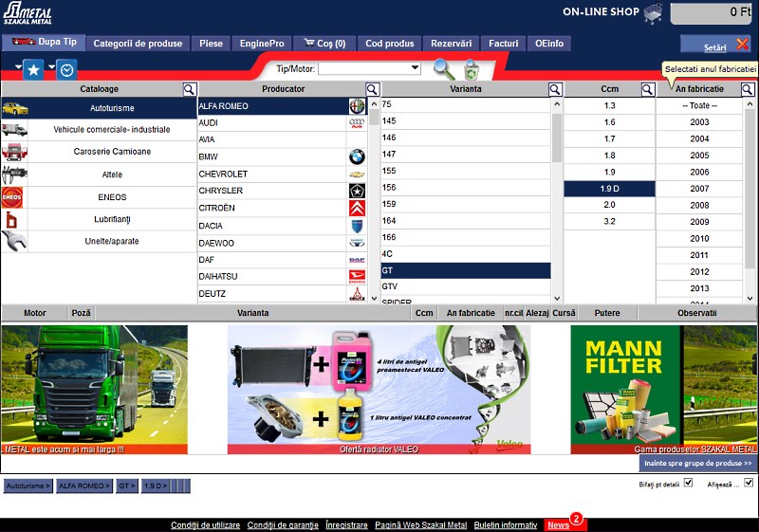759x532 pixels.
Task: Click the Dacia logo icon
Action: point(358,226)
